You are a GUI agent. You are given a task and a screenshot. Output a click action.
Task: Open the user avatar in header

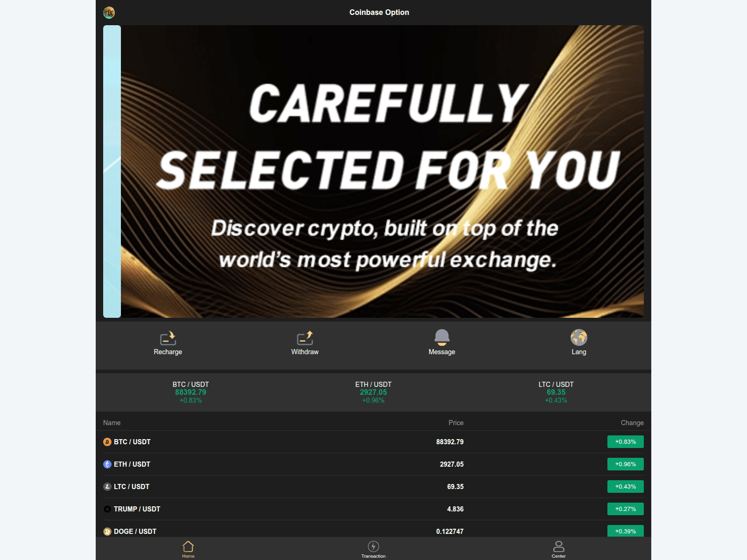click(109, 13)
